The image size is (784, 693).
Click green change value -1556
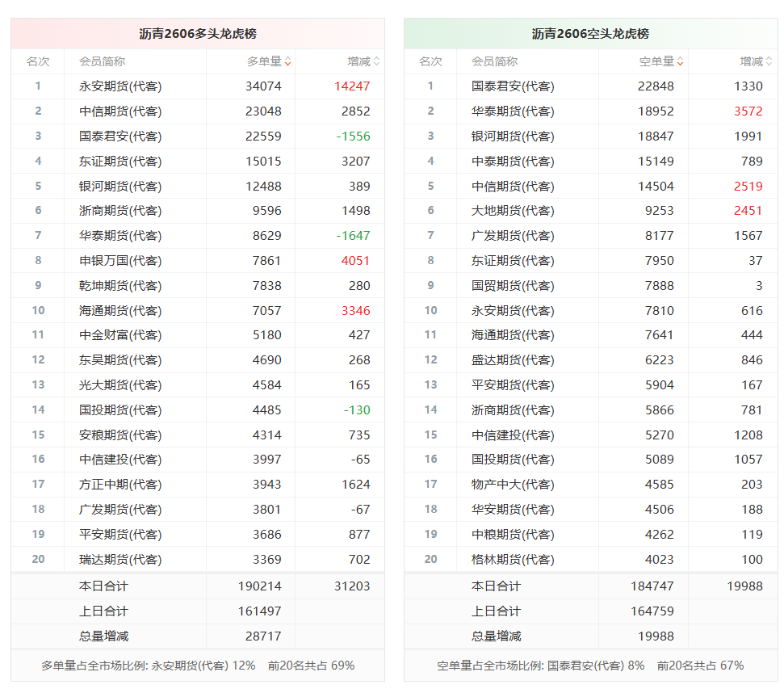click(x=353, y=136)
